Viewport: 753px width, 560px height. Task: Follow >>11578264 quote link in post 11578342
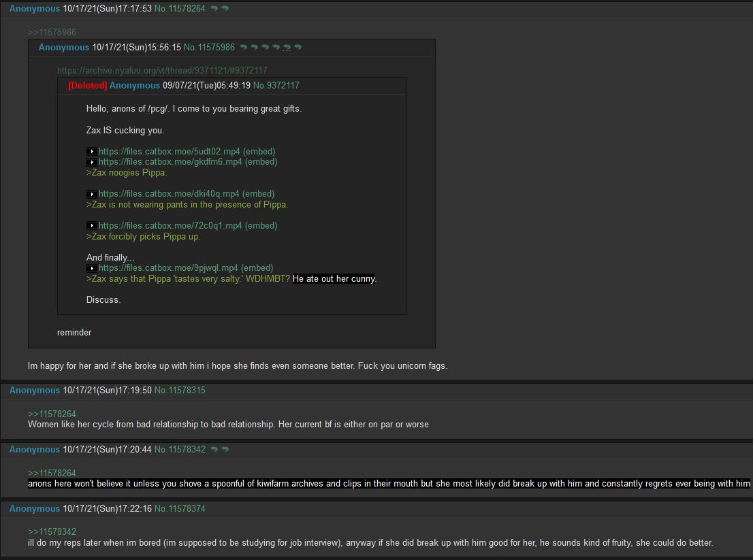click(52, 473)
